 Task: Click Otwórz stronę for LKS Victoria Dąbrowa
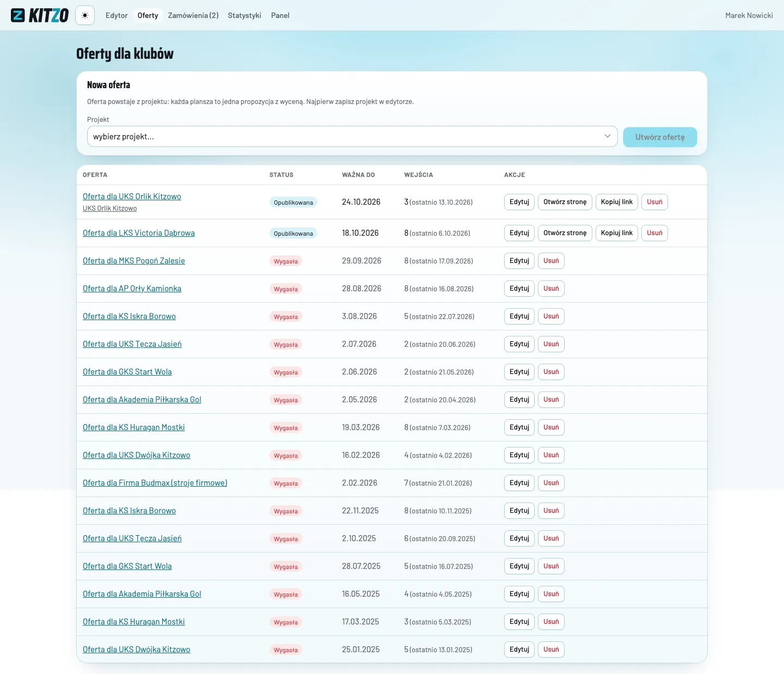click(x=565, y=233)
